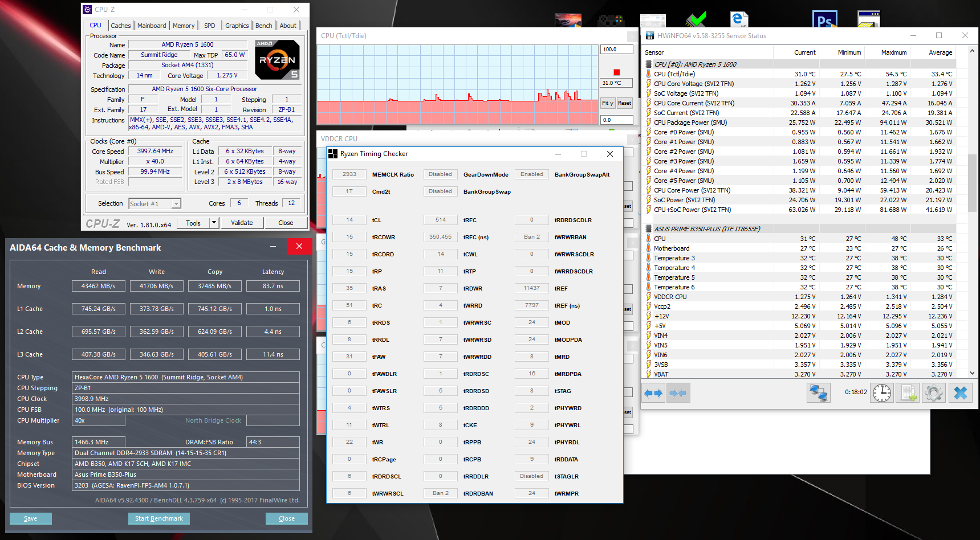
Task: Open the Socket #1 selection dropdown
Action: (x=154, y=203)
